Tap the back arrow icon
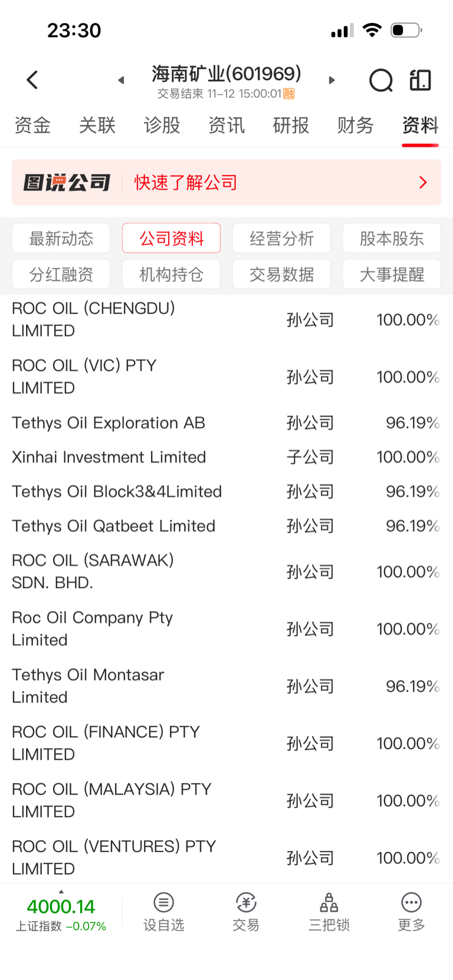 click(32, 80)
